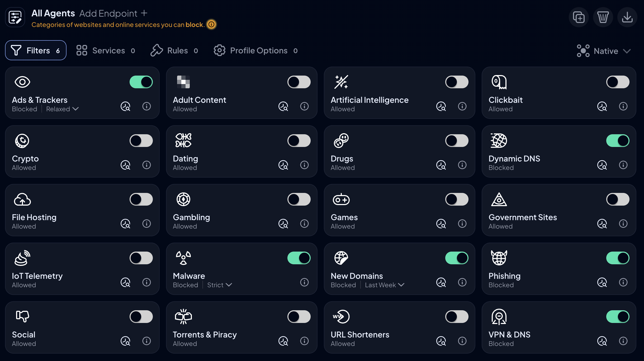Open info icon on Government Sites card
This screenshot has width=644, height=361.
(x=623, y=224)
